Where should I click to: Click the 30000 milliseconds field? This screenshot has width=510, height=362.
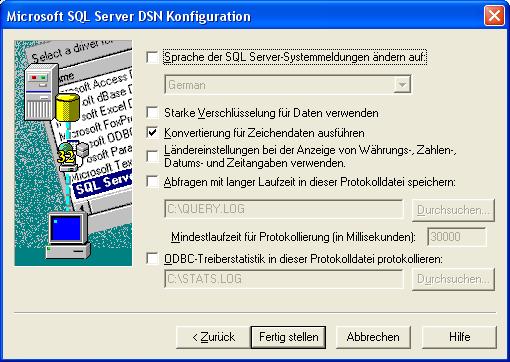(x=456, y=237)
